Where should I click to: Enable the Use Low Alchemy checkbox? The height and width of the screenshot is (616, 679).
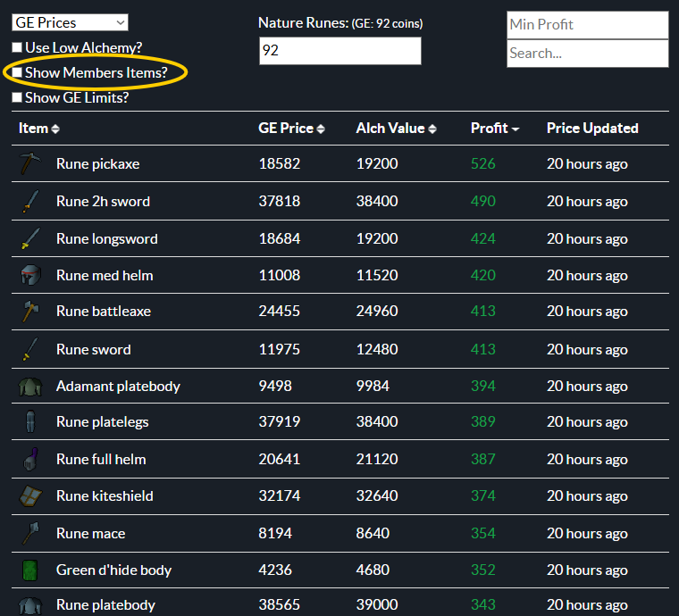point(17,47)
